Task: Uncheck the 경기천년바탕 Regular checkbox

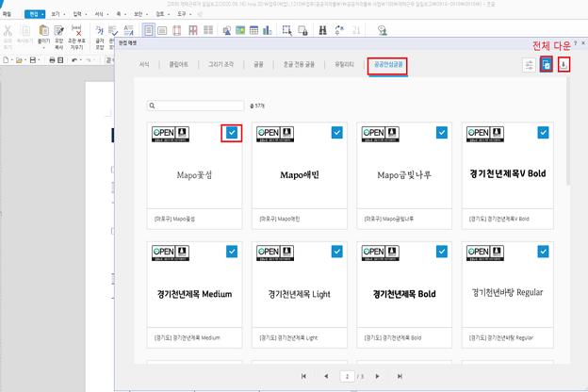Action: click(x=543, y=252)
